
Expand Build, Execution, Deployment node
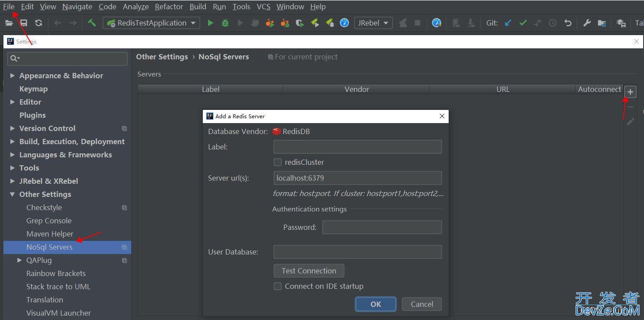12,142
